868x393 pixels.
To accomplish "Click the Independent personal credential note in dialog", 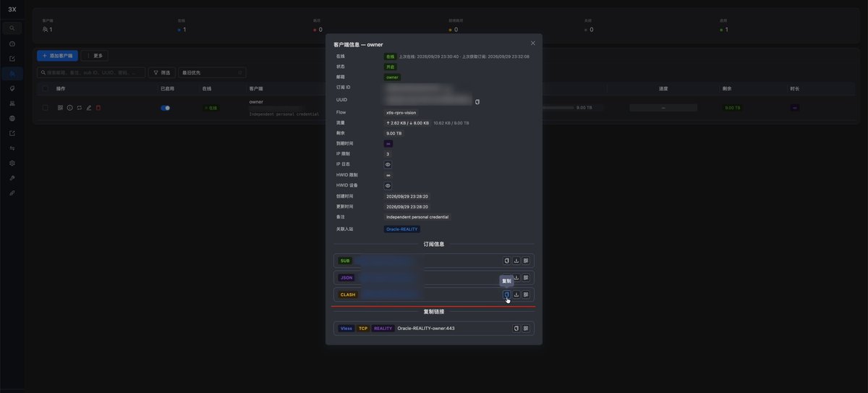I will (417, 216).
